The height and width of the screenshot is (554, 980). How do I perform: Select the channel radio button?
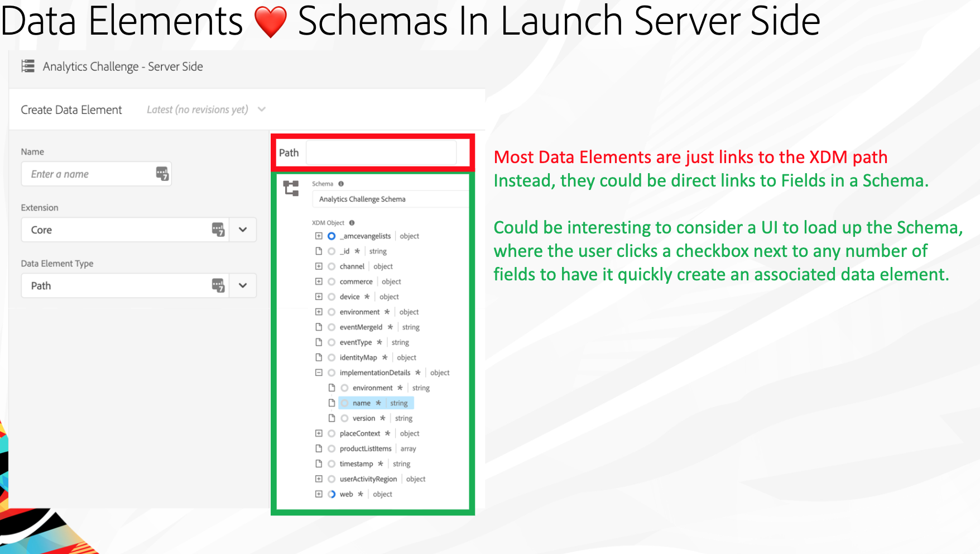pos(332,266)
